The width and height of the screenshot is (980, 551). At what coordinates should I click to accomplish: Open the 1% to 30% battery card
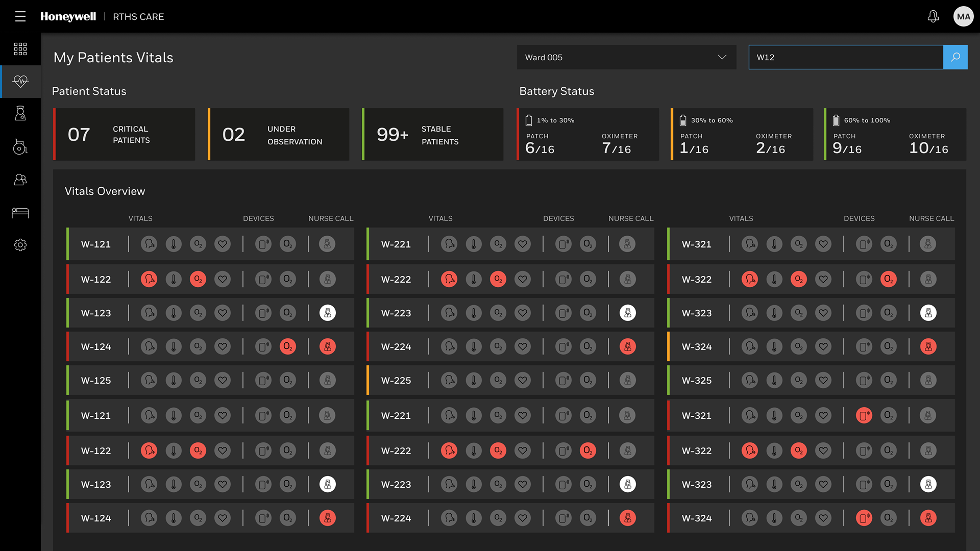(x=587, y=135)
